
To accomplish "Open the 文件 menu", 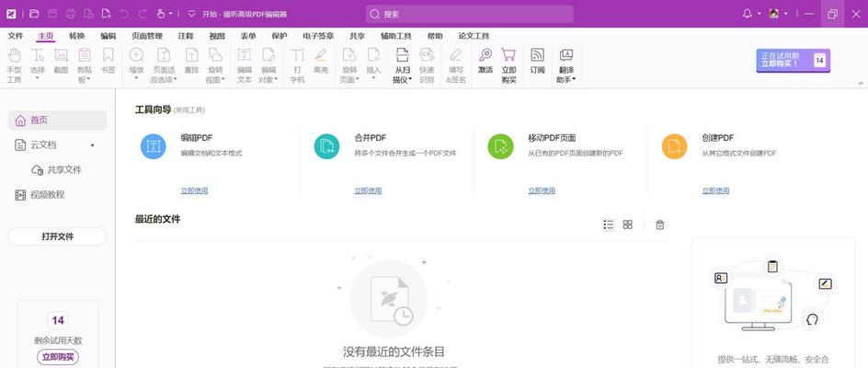I will coord(16,36).
